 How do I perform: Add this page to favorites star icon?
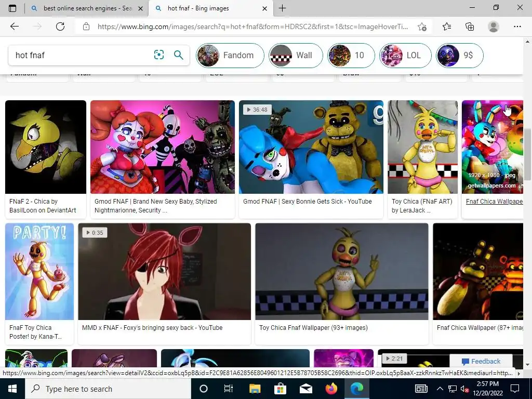(422, 26)
